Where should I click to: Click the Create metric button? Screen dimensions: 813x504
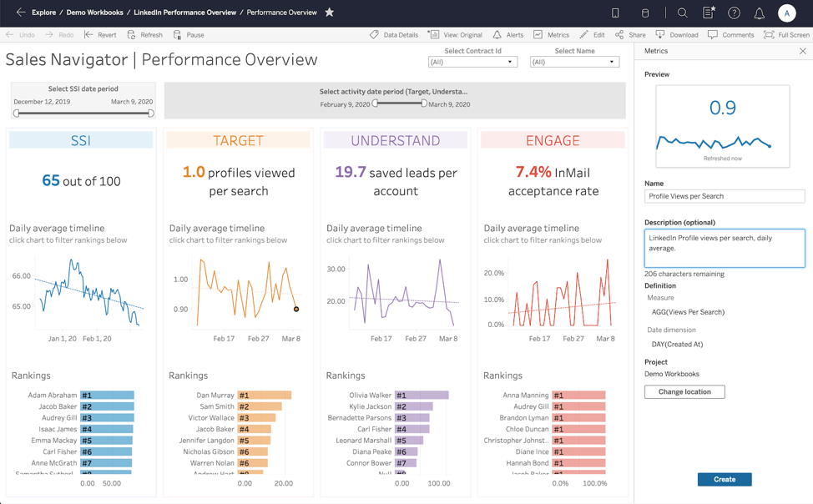coord(725,479)
